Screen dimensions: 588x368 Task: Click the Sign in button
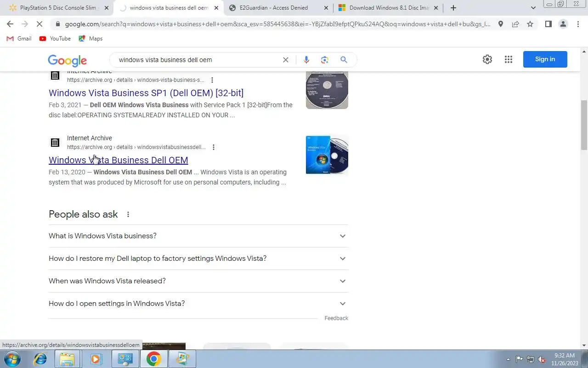coord(545,59)
